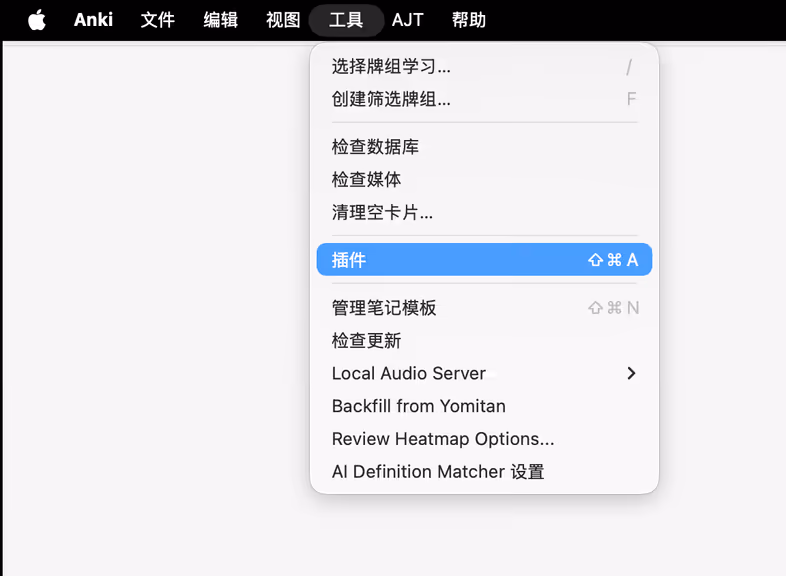The image size is (786, 576).
Task: Run 检查数据库 from the tools menu
Action: pyautogui.click(x=484, y=146)
